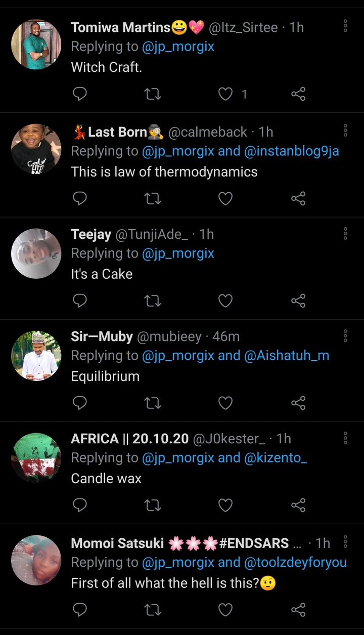Reply to Sir—Muby's "Equilibrium" tweet

(x=80, y=403)
